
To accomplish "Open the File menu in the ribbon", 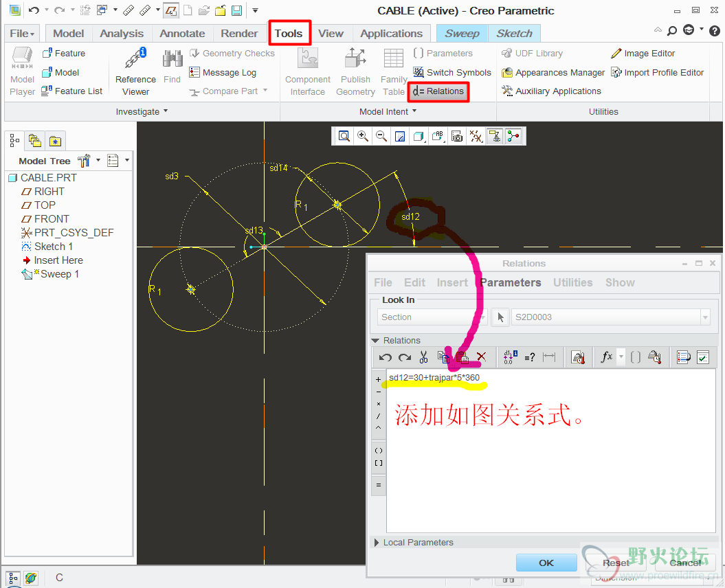I will 22,33.
